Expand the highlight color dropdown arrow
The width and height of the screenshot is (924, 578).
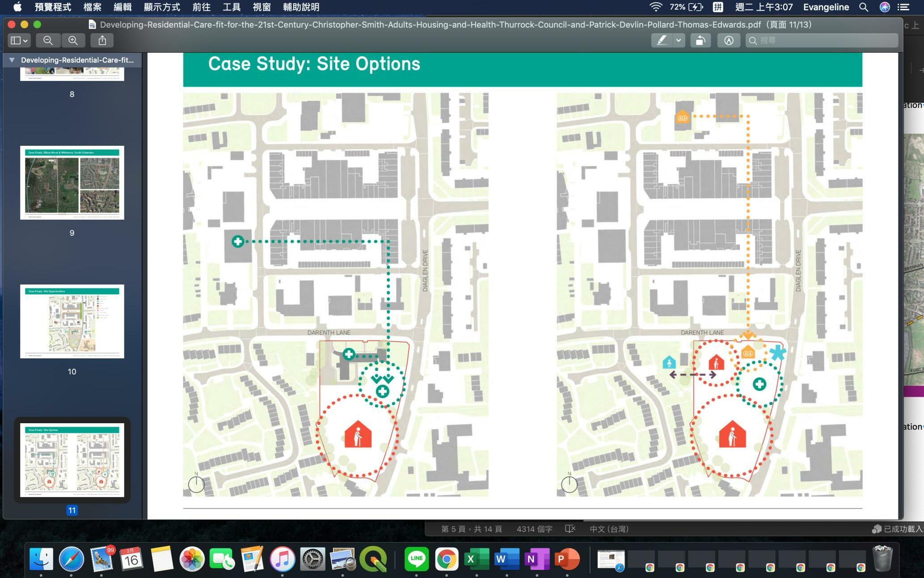pos(679,40)
